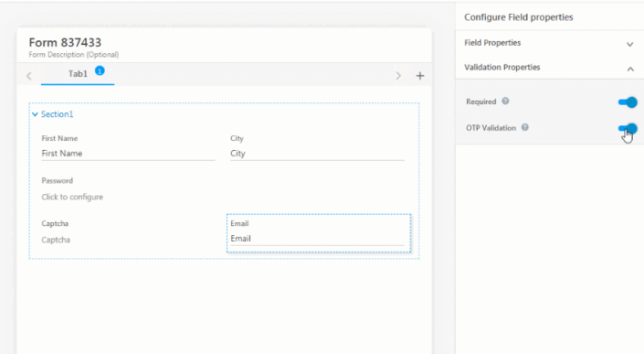The width and height of the screenshot is (644, 354).
Task: Switch to the Tab1 tab
Action: click(78, 73)
